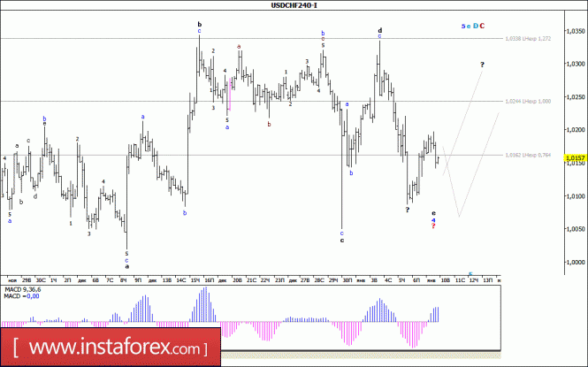The width and height of the screenshot is (588, 367).
Task: Select the bold wave b label at top peak
Action: point(199,25)
